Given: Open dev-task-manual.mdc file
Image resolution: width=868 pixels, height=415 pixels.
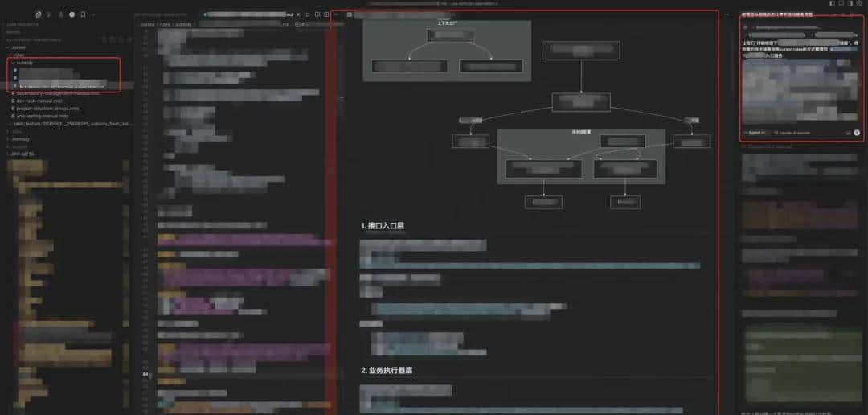Looking at the screenshot, I should pos(48,101).
